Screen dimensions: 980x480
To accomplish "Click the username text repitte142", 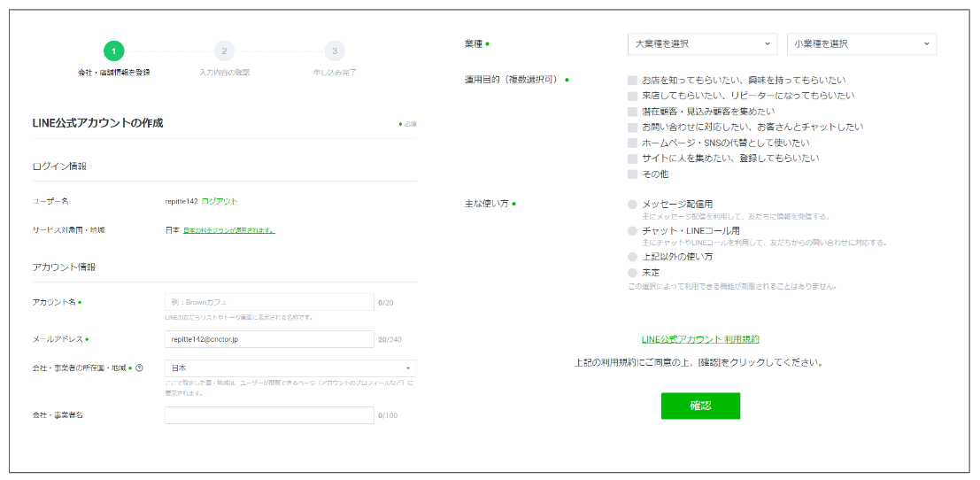I will [x=181, y=201].
